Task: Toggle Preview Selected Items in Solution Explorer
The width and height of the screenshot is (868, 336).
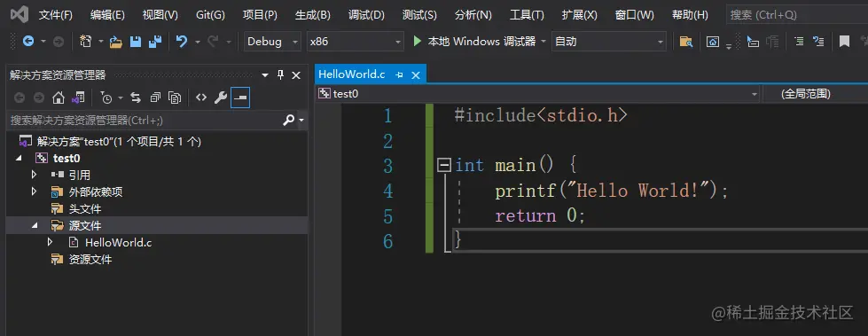Action: click(x=240, y=98)
